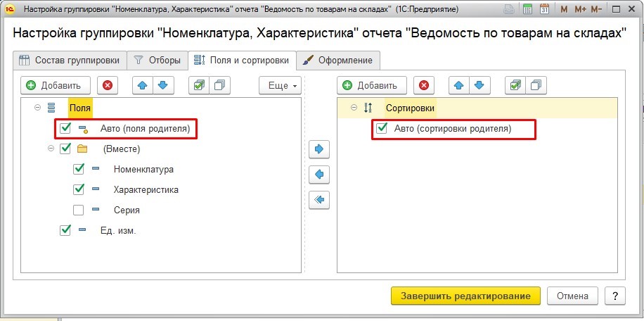Uncheck the Номенклатура field checkbox
Image resolution: width=644 pixels, height=321 pixels.
[x=79, y=170]
